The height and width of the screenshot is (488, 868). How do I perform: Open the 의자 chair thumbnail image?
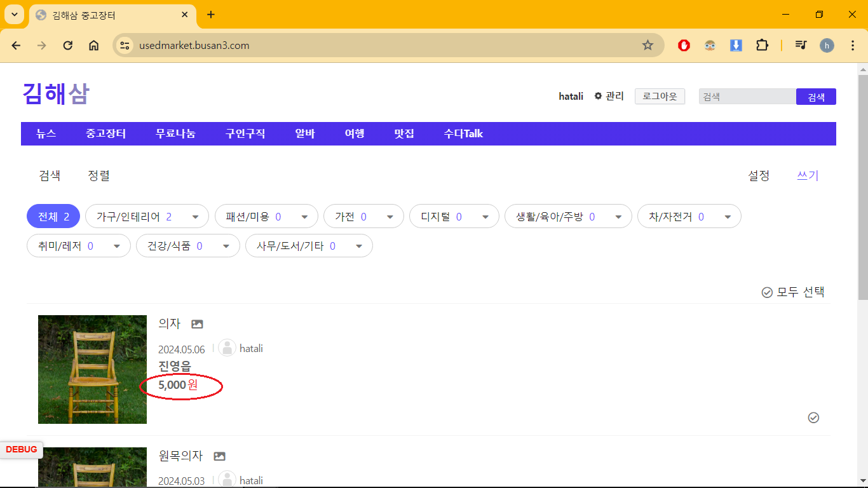92,369
